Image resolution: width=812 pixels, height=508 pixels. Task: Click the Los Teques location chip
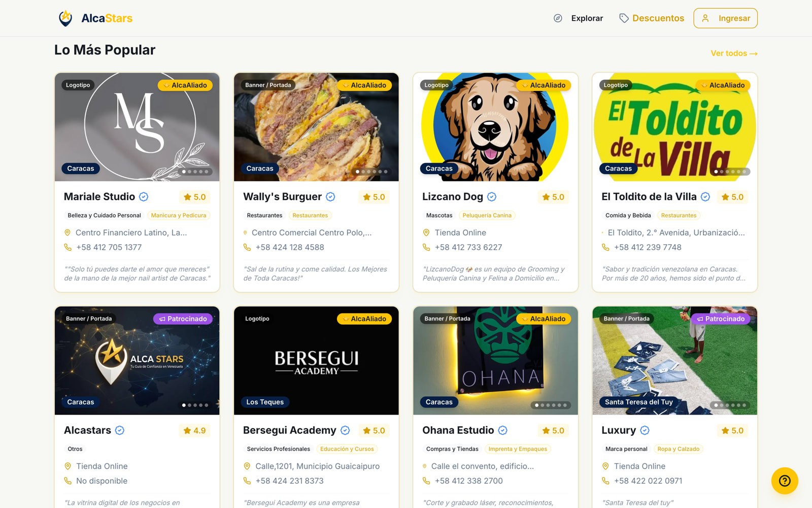265,402
